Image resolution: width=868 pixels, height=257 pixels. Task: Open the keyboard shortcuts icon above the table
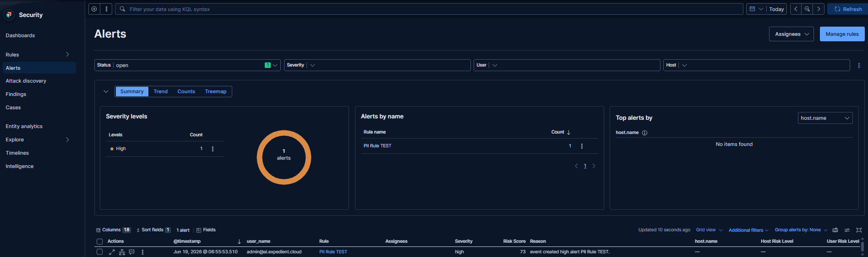coord(835,230)
